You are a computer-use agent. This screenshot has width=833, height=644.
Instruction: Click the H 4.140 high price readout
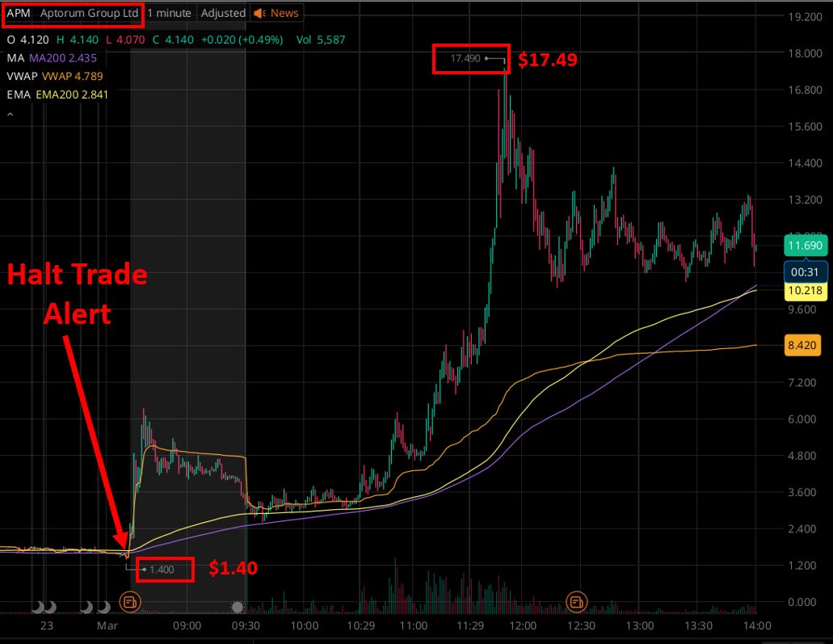[78, 40]
